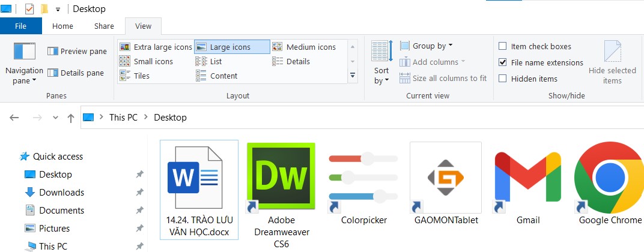Click This PC in address bar
Screen dimensions: 644x252
click(123, 118)
